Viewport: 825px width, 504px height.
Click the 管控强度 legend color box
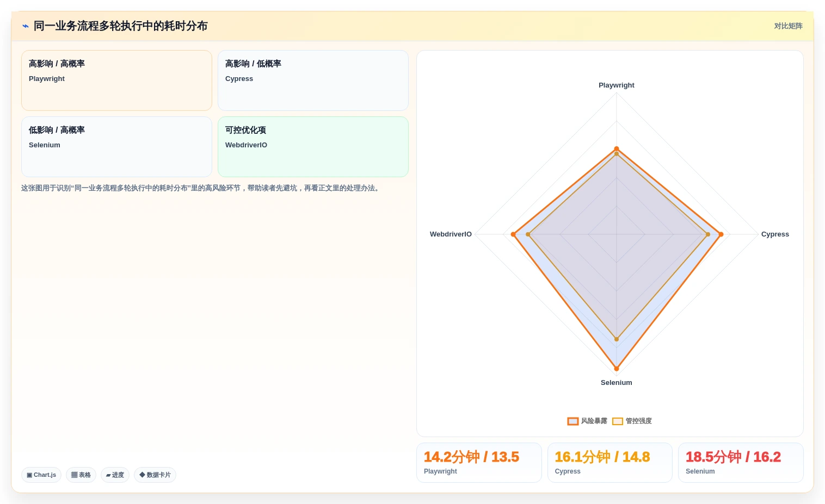(x=618, y=421)
